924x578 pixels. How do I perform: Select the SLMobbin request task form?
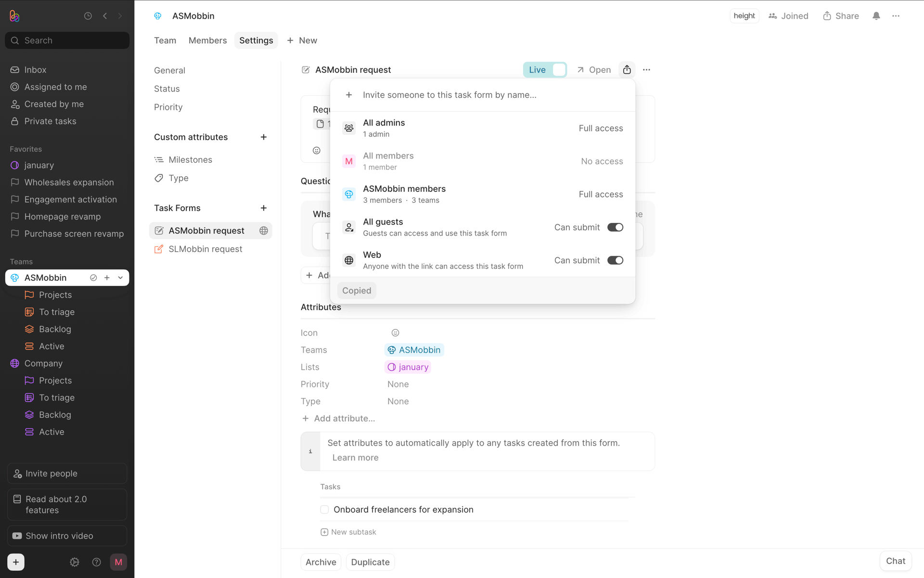tap(210, 249)
